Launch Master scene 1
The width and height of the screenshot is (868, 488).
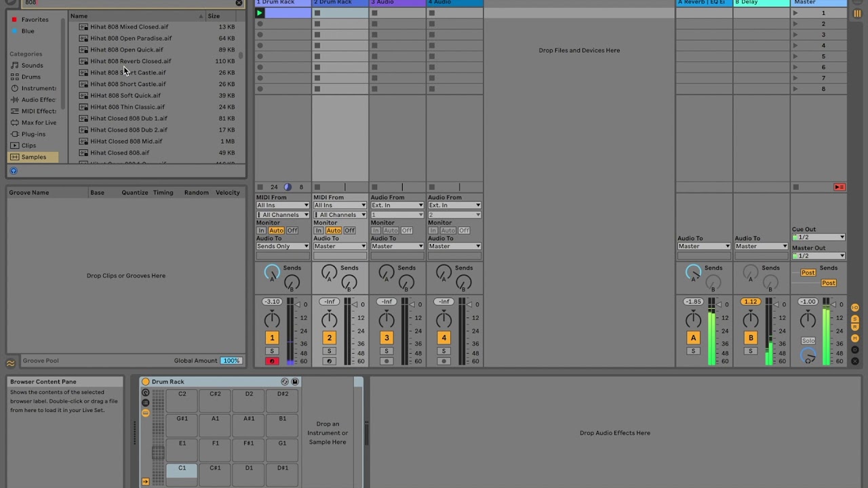(796, 13)
